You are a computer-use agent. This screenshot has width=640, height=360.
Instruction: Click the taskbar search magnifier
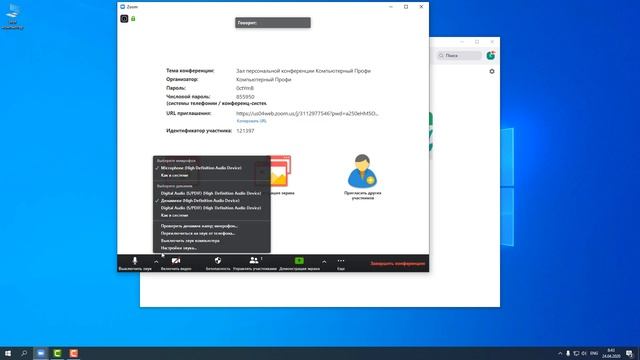(24, 353)
